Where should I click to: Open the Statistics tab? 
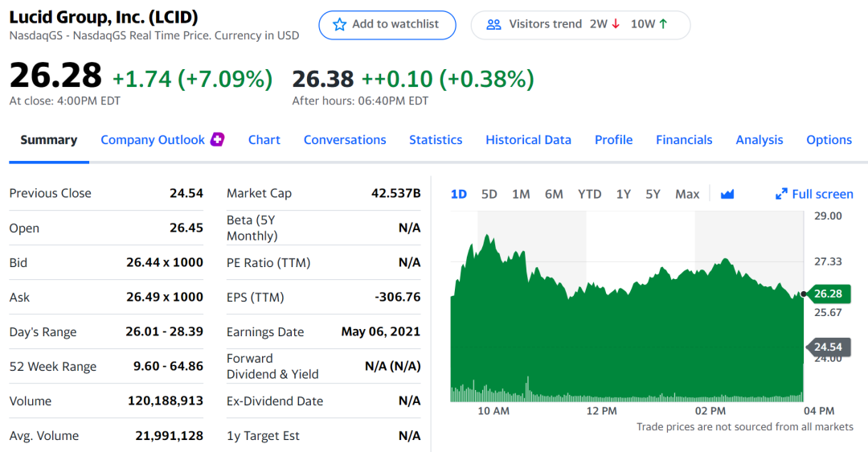436,140
